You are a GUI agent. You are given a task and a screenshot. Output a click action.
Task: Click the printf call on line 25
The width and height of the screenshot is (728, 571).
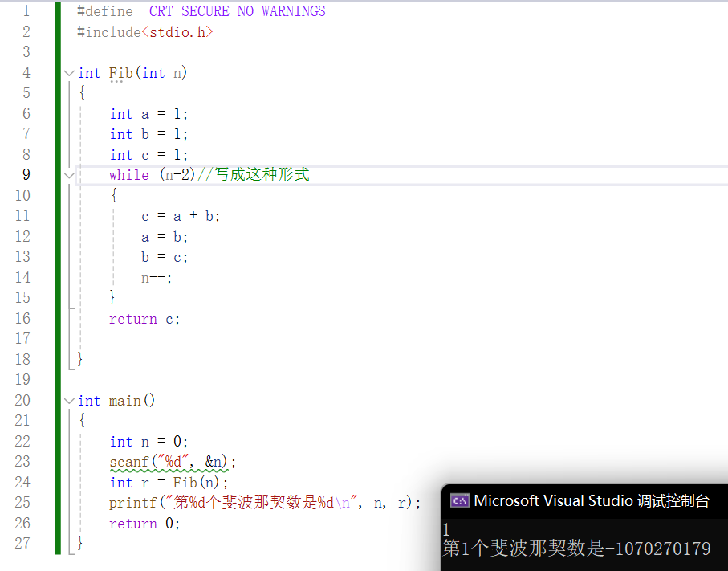coord(265,503)
